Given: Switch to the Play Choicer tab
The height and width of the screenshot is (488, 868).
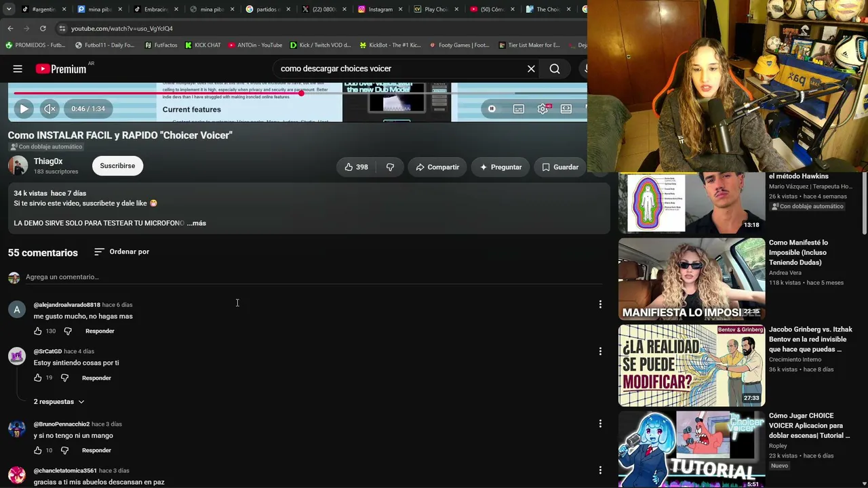Looking at the screenshot, I should [435, 9].
